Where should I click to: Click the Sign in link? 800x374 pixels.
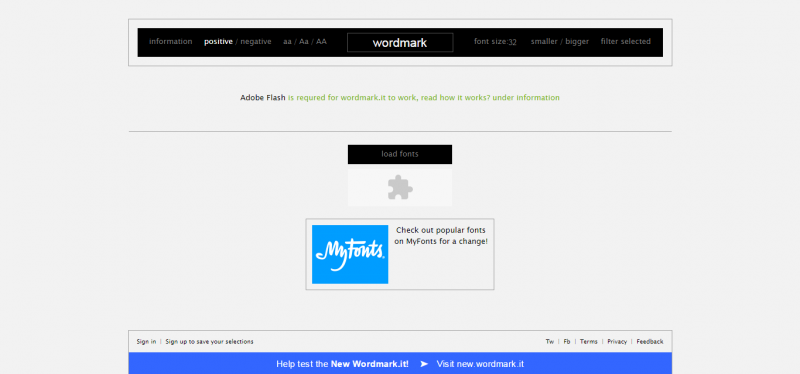[x=146, y=342]
